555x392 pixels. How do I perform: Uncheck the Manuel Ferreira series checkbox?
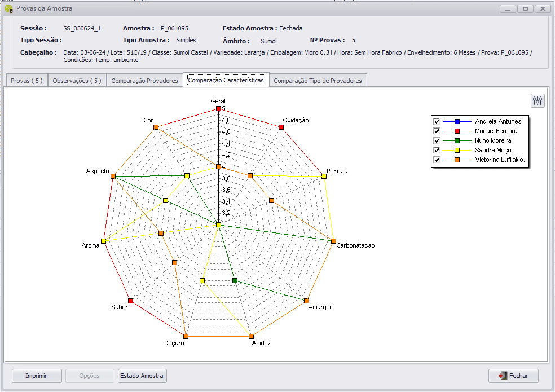coord(436,131)
